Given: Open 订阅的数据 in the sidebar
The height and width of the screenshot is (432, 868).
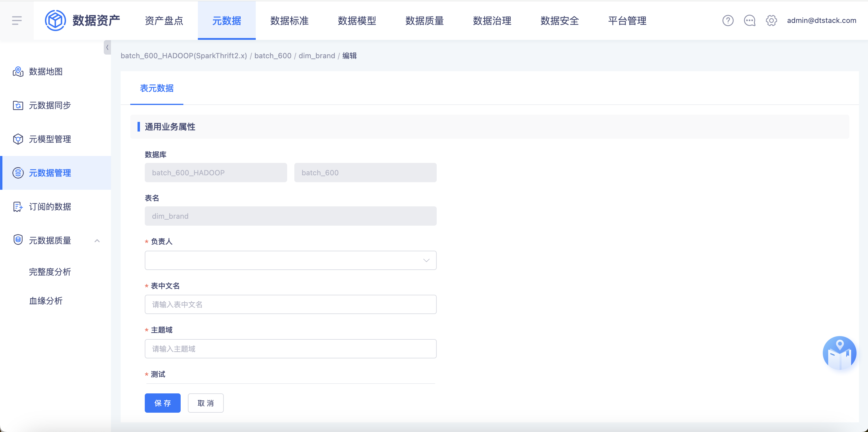Looking at the screenshot, I should 50,207.
